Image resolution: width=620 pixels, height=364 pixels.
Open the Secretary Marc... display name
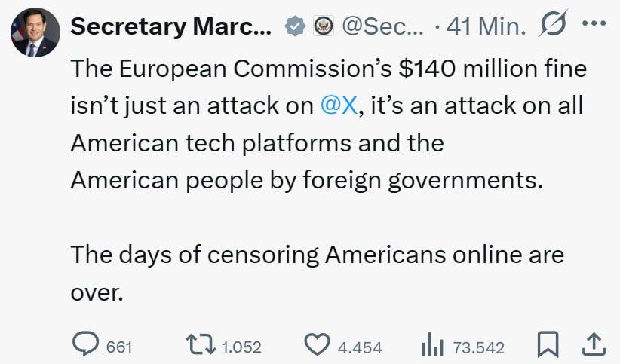click(170, 27)
